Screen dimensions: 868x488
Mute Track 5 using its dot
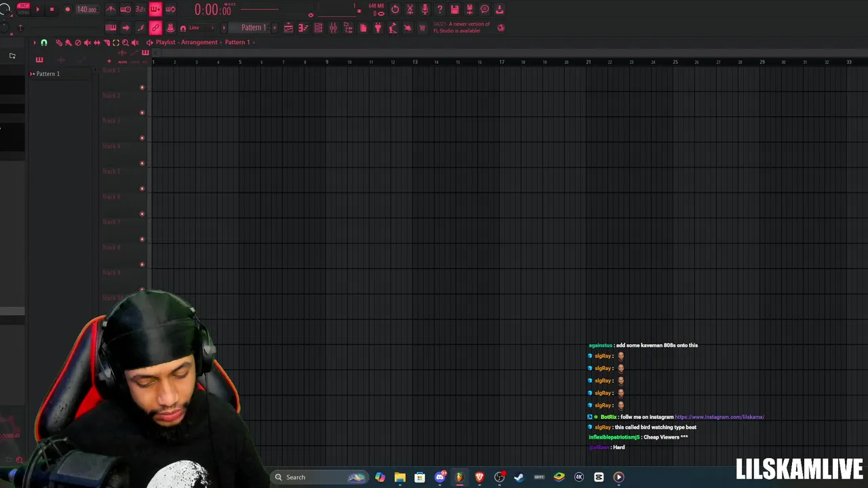(142, 188)
